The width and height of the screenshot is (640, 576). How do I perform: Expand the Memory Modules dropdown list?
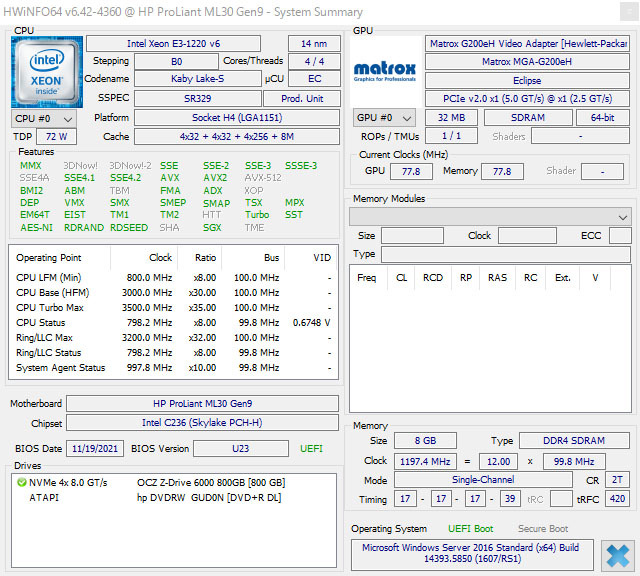pyautogui.click(x=490, y=217)
